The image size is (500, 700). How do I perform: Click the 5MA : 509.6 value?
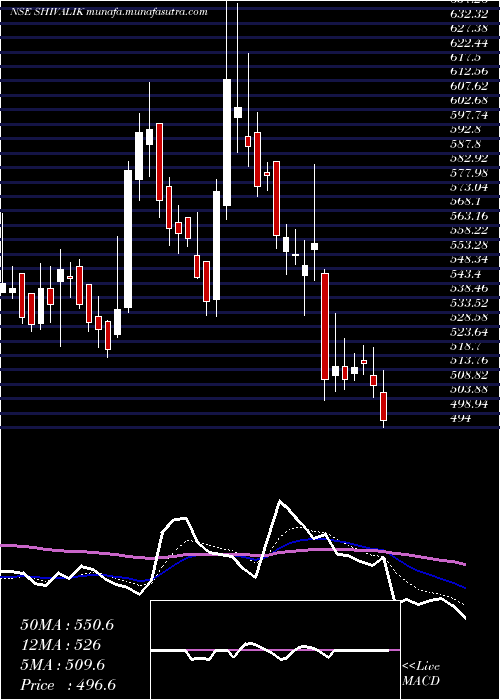coord(62,665)
